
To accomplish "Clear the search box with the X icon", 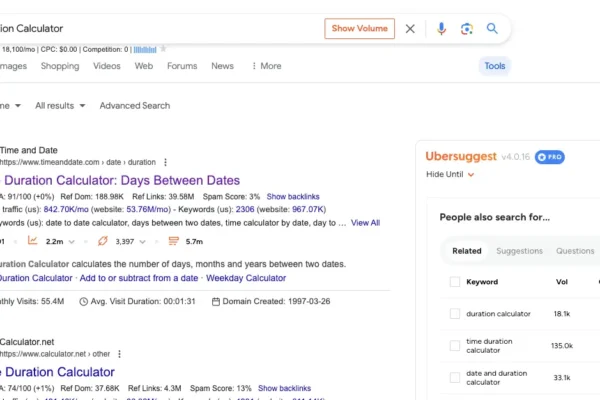I will pyautogui.click(x=410, y=29).
